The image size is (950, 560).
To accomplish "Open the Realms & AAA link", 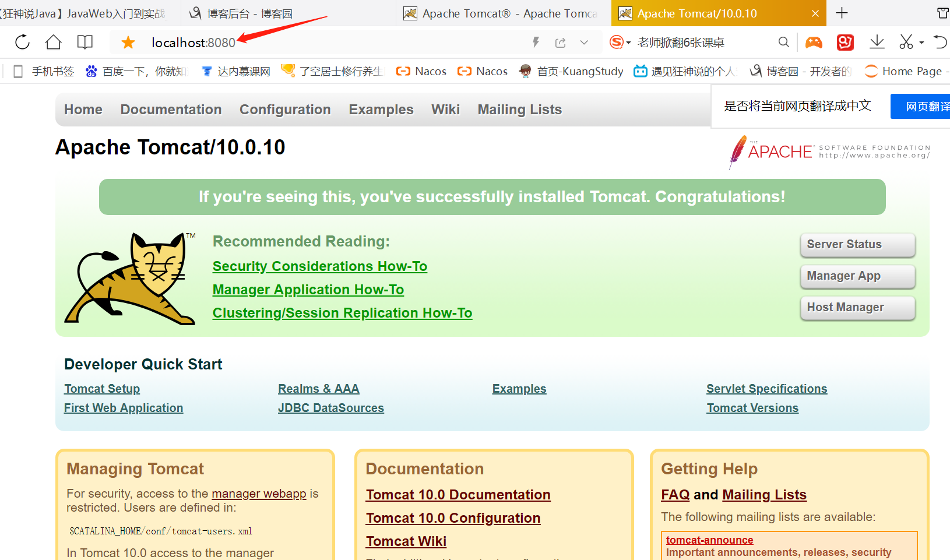I will coord(319,389).
